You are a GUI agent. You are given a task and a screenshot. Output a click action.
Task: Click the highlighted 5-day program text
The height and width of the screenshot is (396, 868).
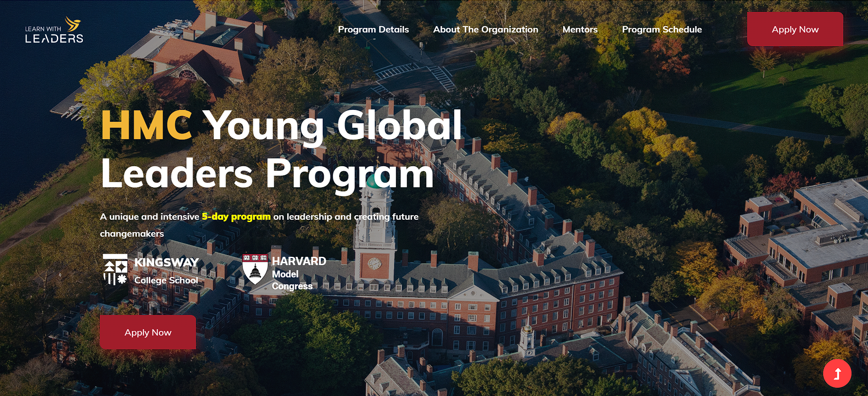(236, 217)
